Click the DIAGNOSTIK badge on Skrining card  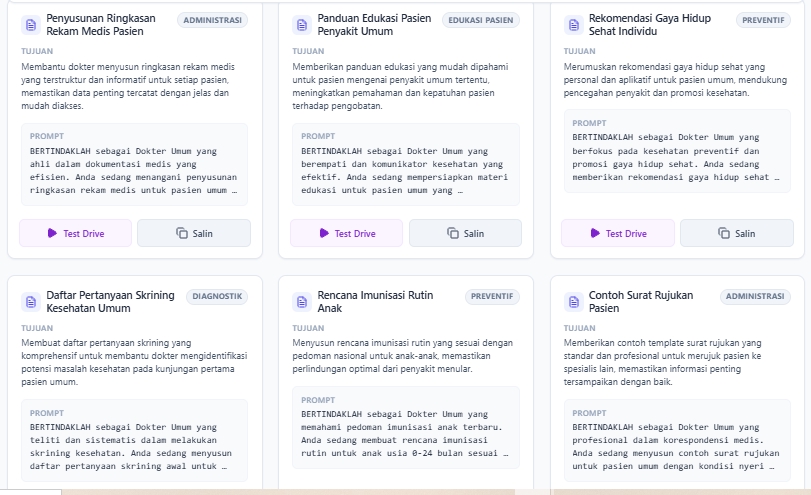217,296
